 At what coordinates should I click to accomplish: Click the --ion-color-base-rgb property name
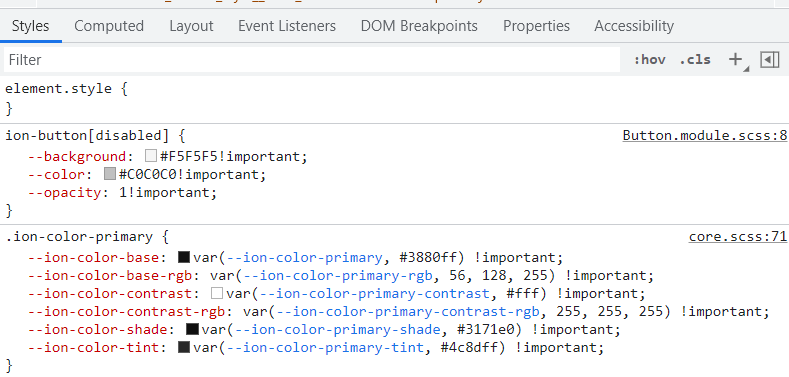(x=111, y=276)
